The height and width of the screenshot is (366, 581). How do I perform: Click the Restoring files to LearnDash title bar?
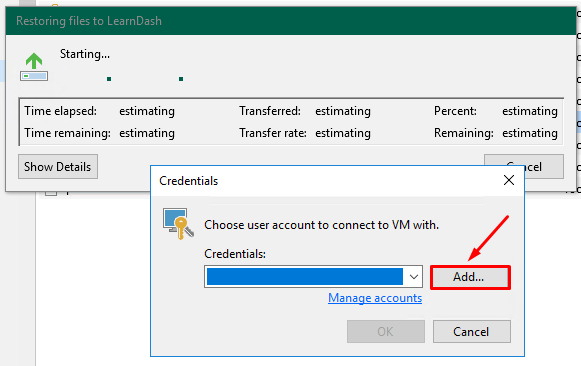pyautogui.click(x=291, y=21)
